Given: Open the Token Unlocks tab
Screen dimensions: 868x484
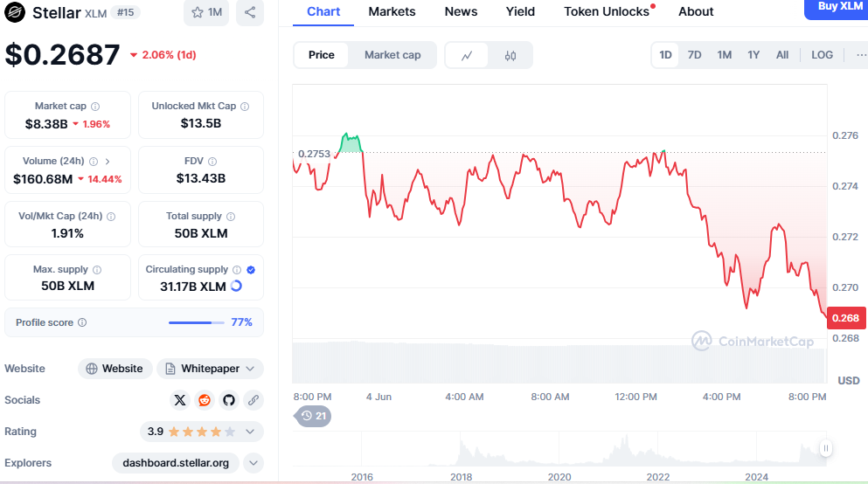Looking at the screenshot, I should (x=607, y=11).
